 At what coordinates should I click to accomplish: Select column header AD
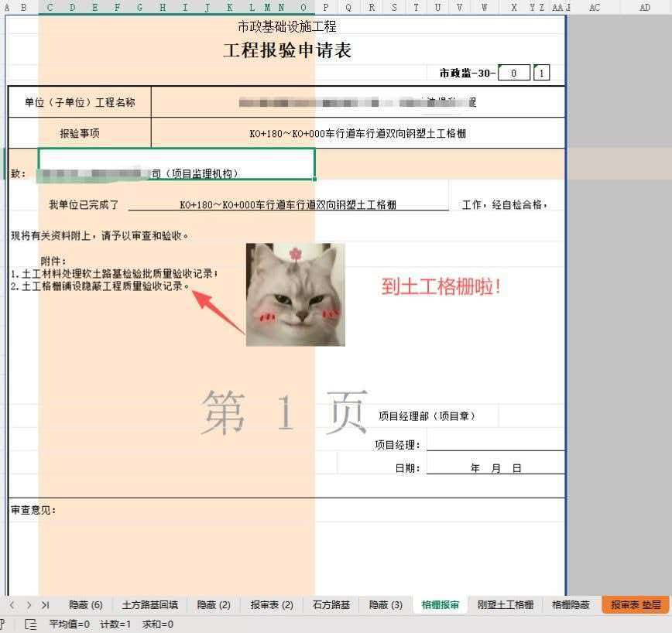645,7
